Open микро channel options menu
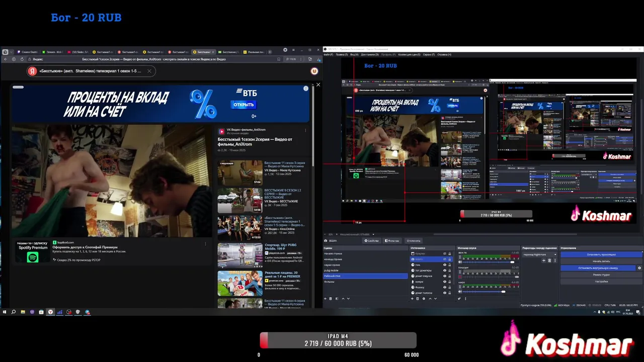Viewport: 644px width, 362px height. 460,287
